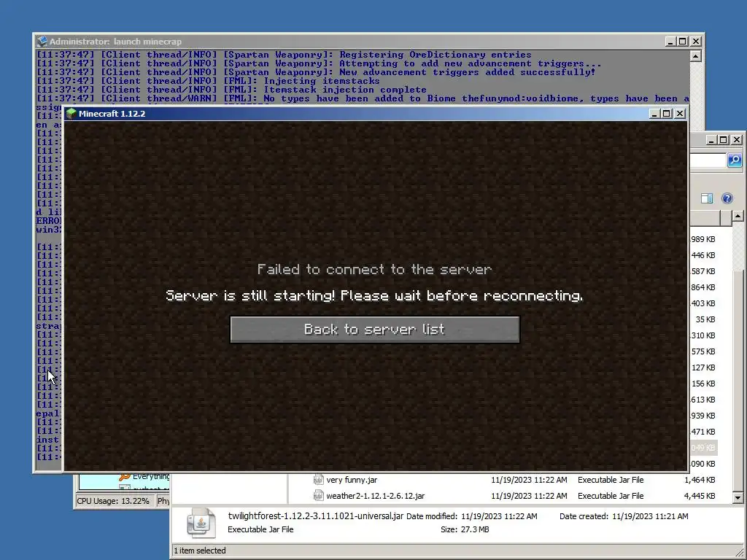Click the Server is still starting message

374,296
